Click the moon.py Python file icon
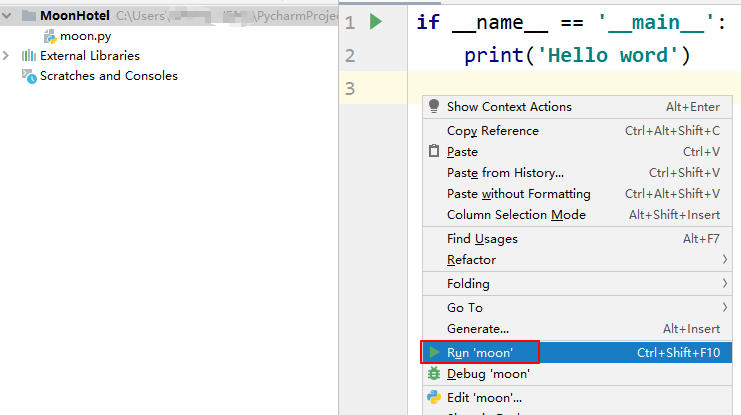Image resolution: width=741 pixels, height=415 pixels. point(50,36)
